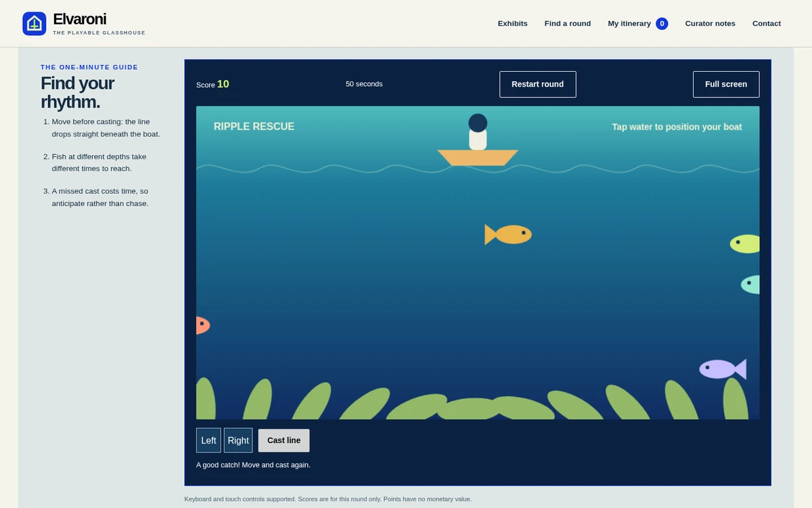Click the orange fish in the water
The image size is (812, 508).
click(508, 234)
